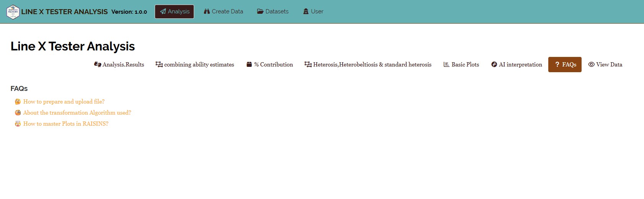Viewport: 644px width, 199px height.
Task: Click the LINE X TESTER ANALYSIS title link
Action: click(64, 12)
